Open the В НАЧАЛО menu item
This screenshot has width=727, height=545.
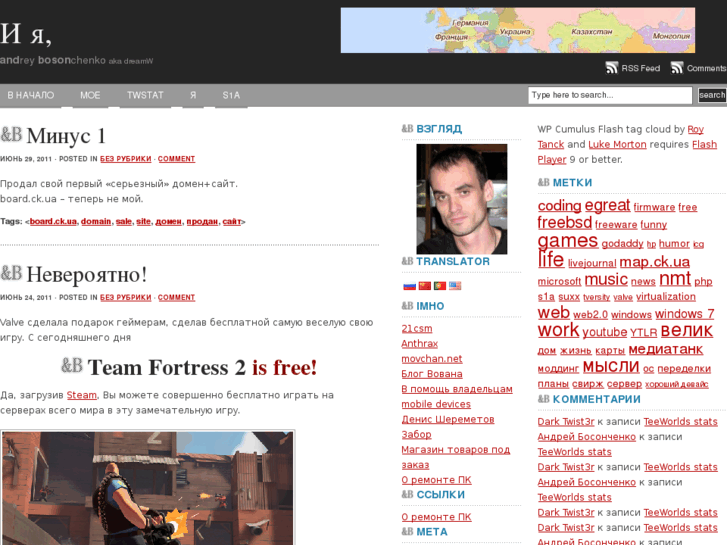click(x=31, y=95)
